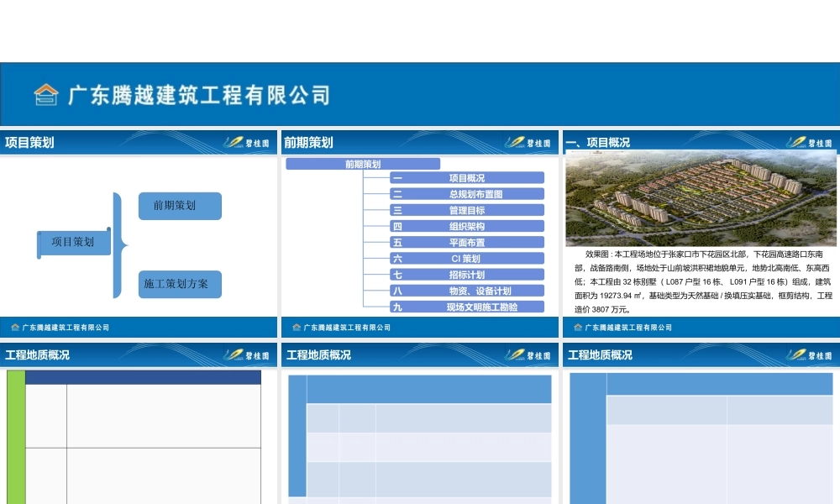This screenshot has width=840, height=504.
Task: Click the brace shape in 项目策划 diagram
Action: [x=120, y=244]
